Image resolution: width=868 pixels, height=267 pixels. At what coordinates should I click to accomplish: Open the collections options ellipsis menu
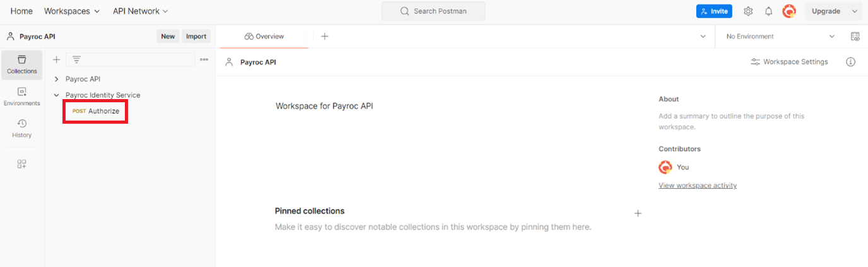[x=204, y=59]
